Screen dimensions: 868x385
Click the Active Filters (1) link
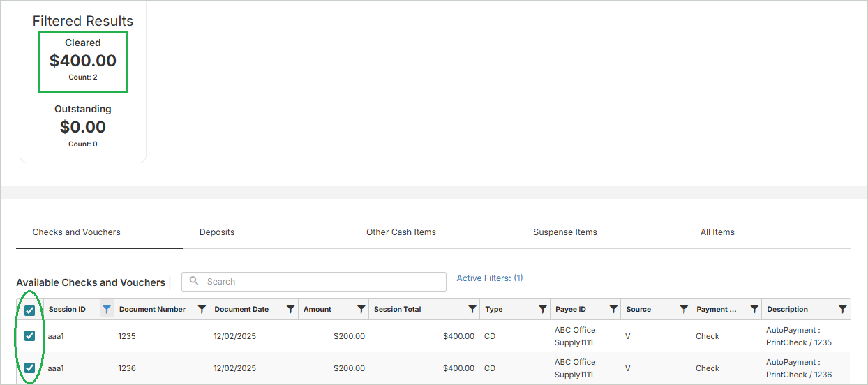click(x=490, y=278)
